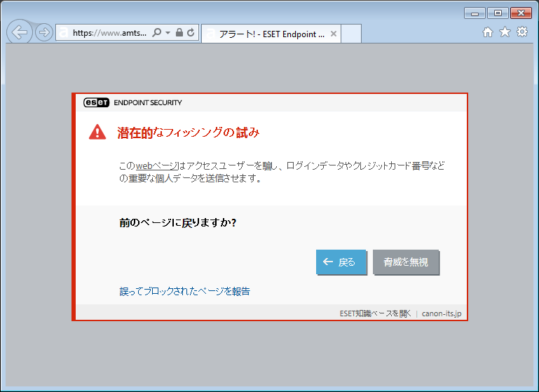Open the ESET知識ベースを開く link
The image size is (539, 392).
[x=375, y=313]
